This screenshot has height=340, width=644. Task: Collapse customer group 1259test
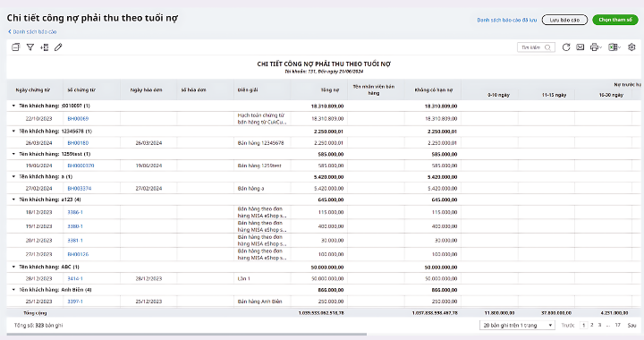[13, 154]
